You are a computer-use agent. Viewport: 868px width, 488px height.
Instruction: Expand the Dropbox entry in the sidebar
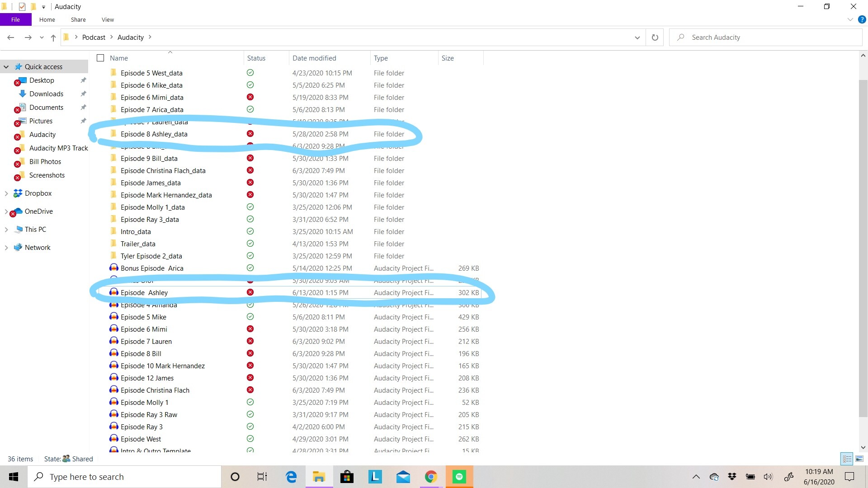[x=6, y=193]
